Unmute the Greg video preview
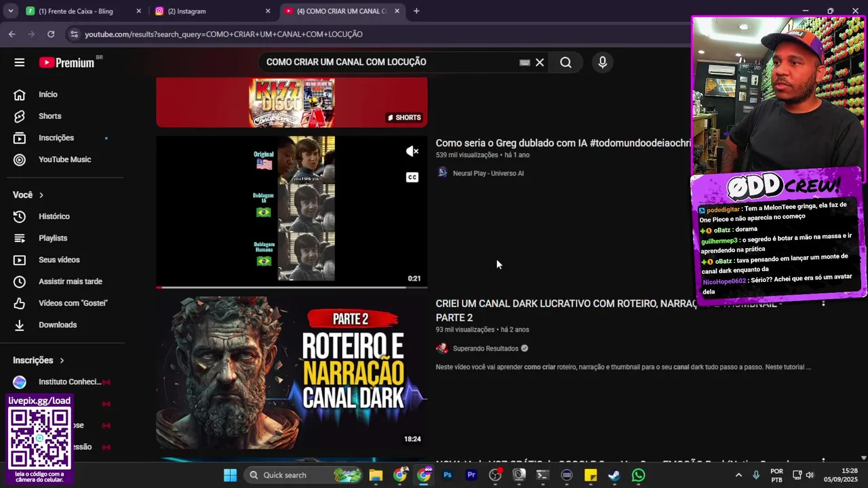The height and width of the screenshot is (488, 868). tap(412, 151)
